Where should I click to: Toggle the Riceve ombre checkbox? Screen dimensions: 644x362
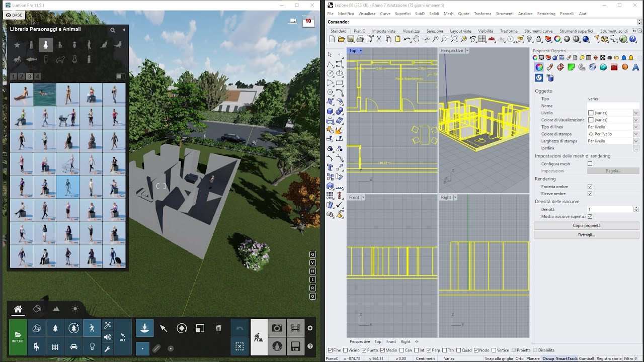coord(590,194)
